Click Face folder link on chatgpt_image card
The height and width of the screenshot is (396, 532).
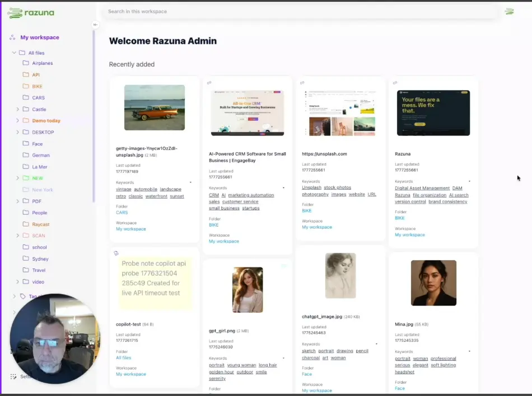click(307, 374)
